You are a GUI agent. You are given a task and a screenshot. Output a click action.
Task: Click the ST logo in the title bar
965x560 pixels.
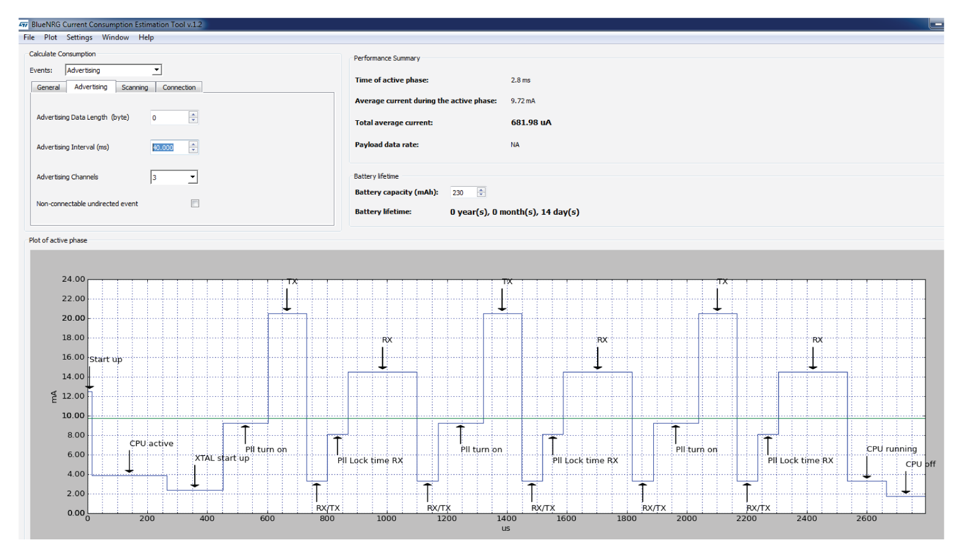23,25
